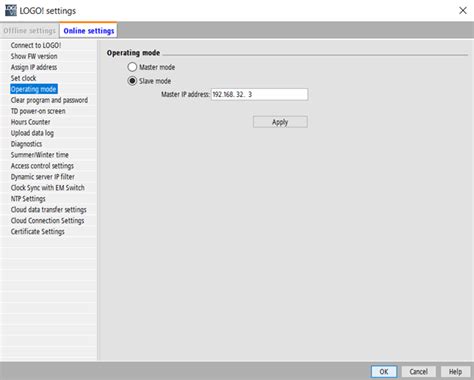Select the Operating mode entry
Viewport: 474px width, 380px height.
pyautogui.click(x=34, y=89)
